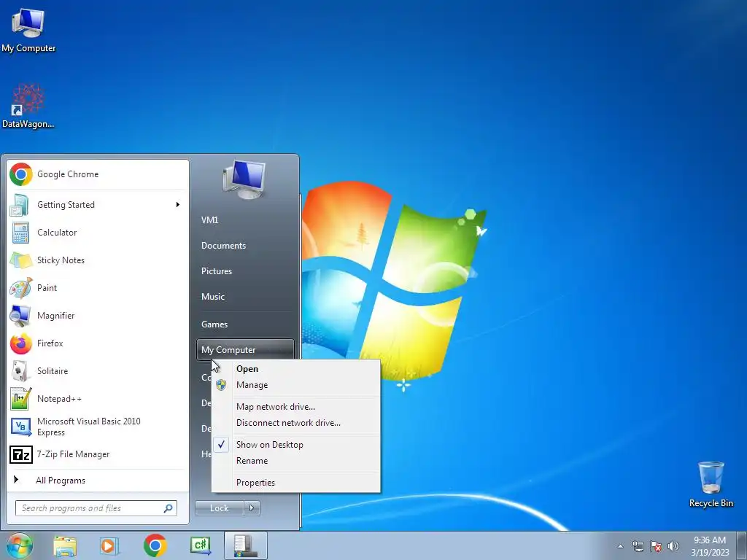Image resolution: width=747 pixels, height=560 pixels.
Task: Open Properties from context menu
Action: click(296, 483)
